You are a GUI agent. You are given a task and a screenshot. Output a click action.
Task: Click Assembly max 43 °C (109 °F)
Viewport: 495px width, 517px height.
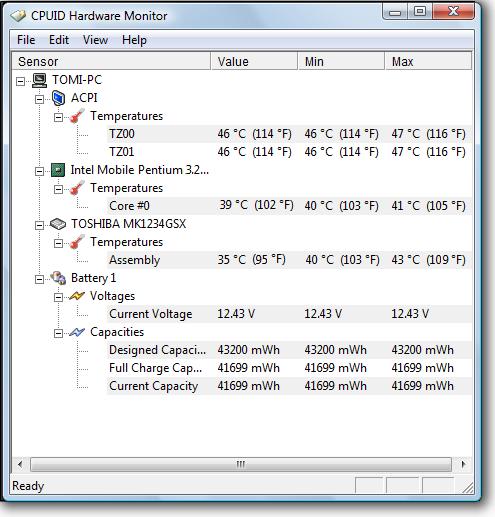[x=428, y=260]
